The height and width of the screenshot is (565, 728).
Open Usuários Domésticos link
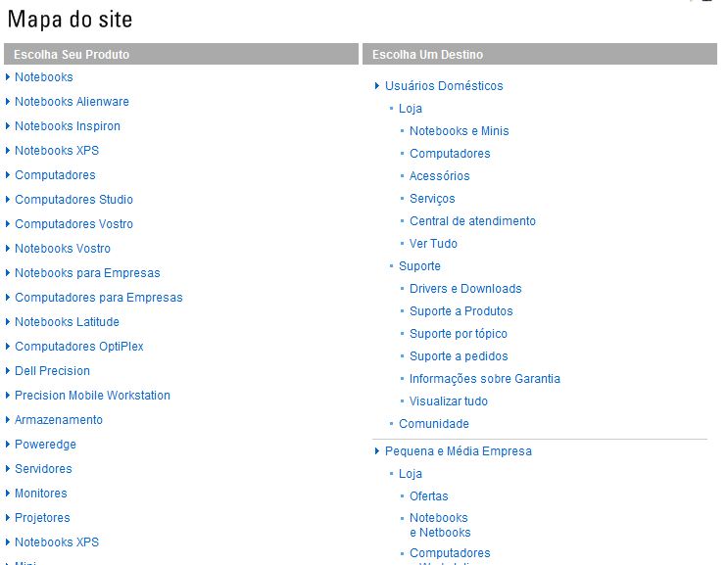click(x=444, y=86)
